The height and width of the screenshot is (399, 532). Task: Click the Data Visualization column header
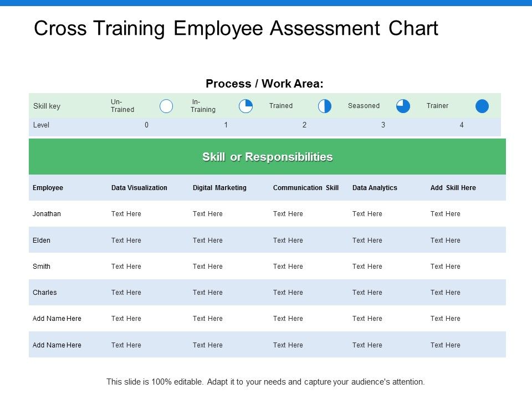[x=139, y=188]
